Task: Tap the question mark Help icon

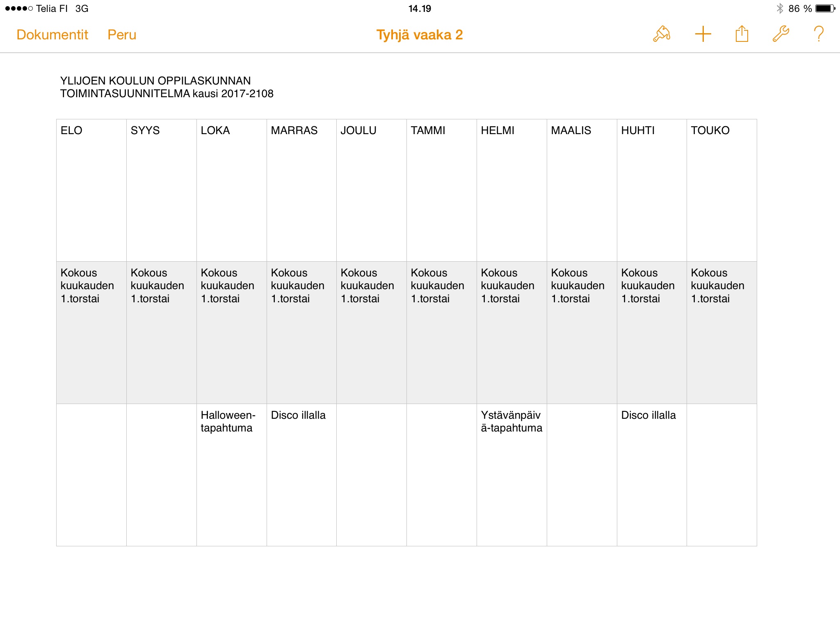Action: (818, 34)
